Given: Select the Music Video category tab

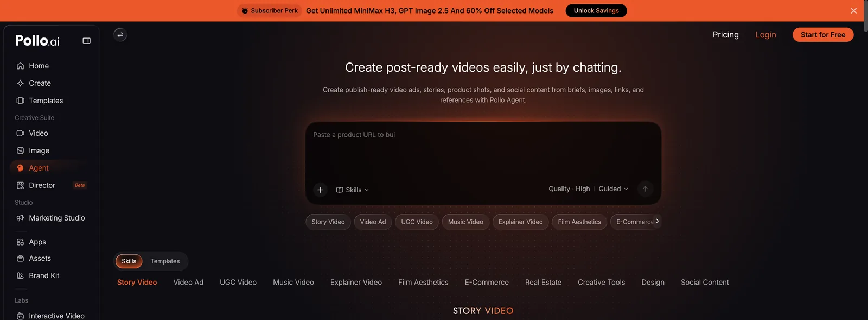Looking at the screenshot, I should point(293,283).
